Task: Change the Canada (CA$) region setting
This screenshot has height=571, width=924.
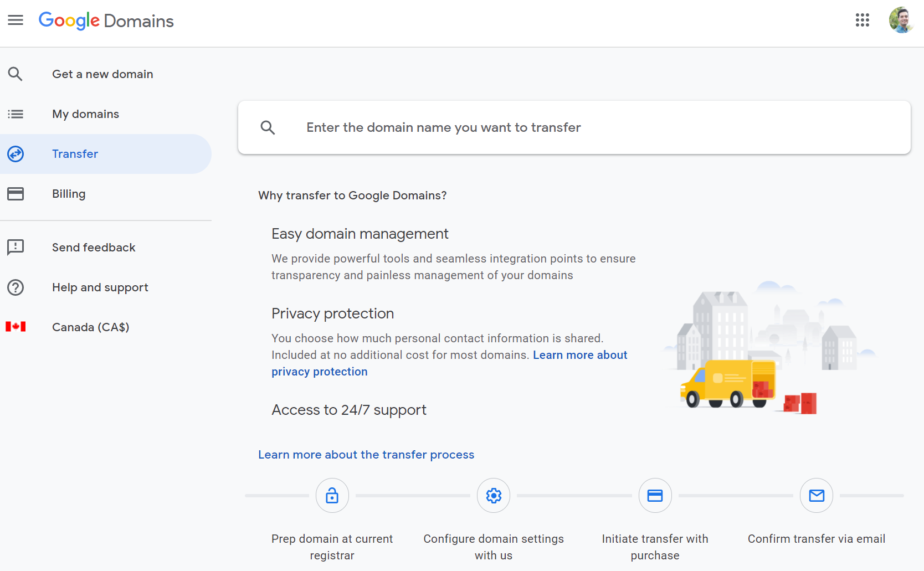Action: point(90,327)
